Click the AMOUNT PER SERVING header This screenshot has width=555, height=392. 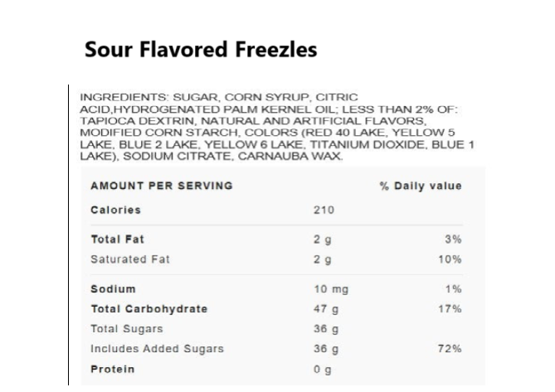click(162, 186)
